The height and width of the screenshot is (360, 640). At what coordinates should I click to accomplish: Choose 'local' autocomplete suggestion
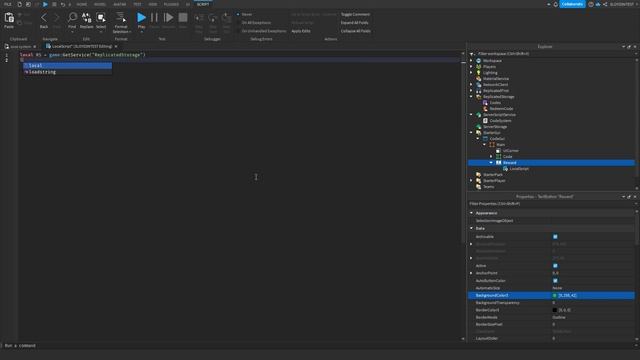[67, 65]
